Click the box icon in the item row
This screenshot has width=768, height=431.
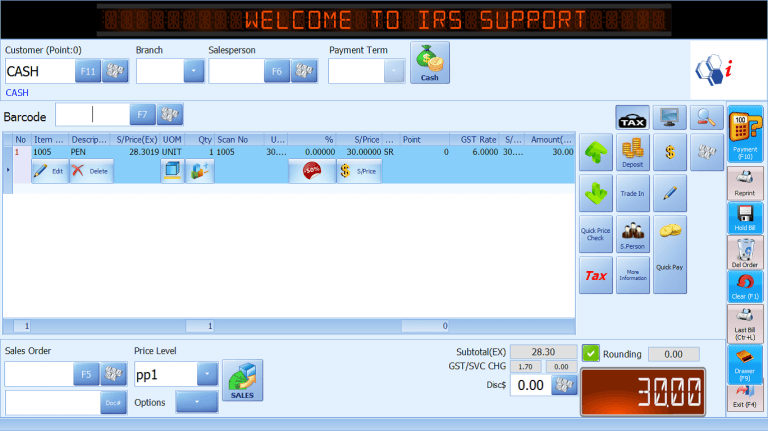point(172,171)
